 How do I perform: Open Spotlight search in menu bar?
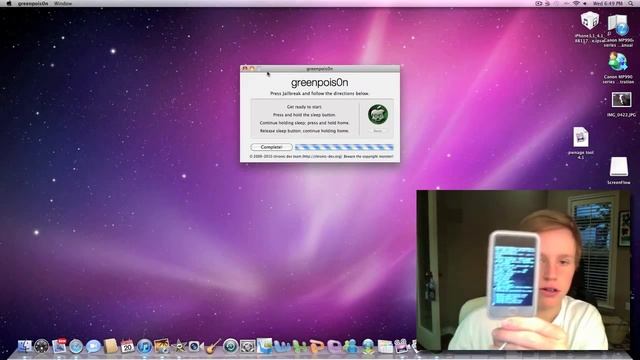631,3
